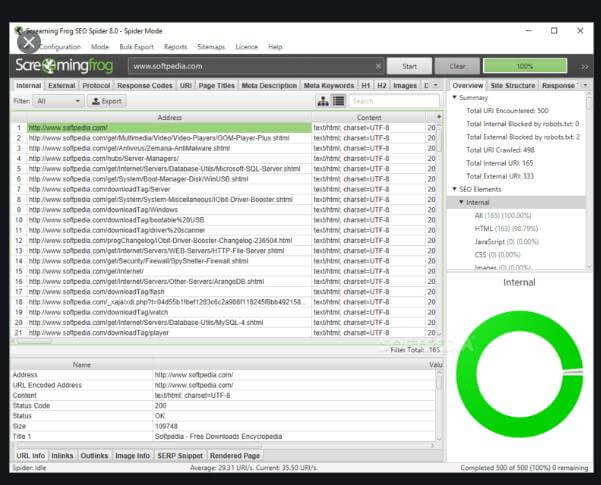Screen dimensions: 601x485
Task: Open the Bulk Export menu
Action: pos(136,47)
